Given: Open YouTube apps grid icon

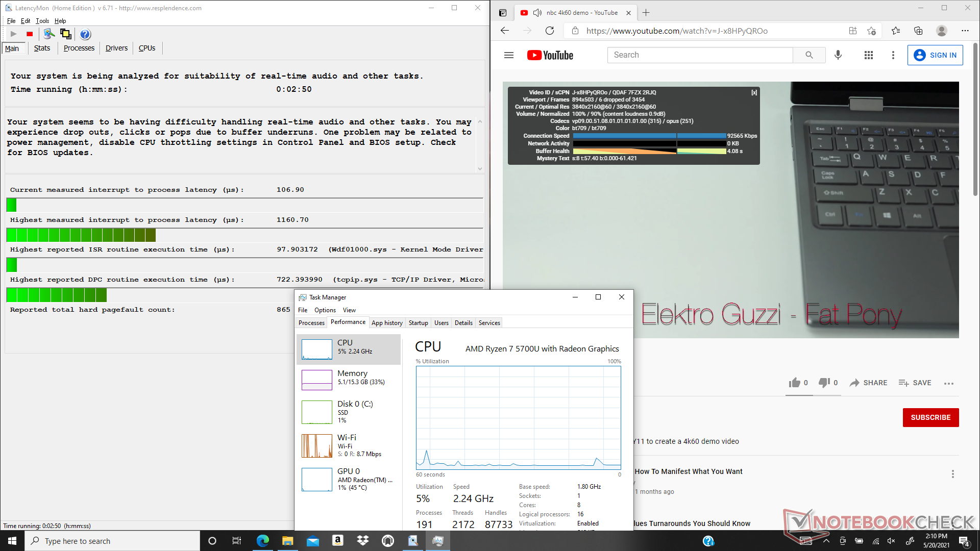Looking at the screenshot, I should pos(868,55).
